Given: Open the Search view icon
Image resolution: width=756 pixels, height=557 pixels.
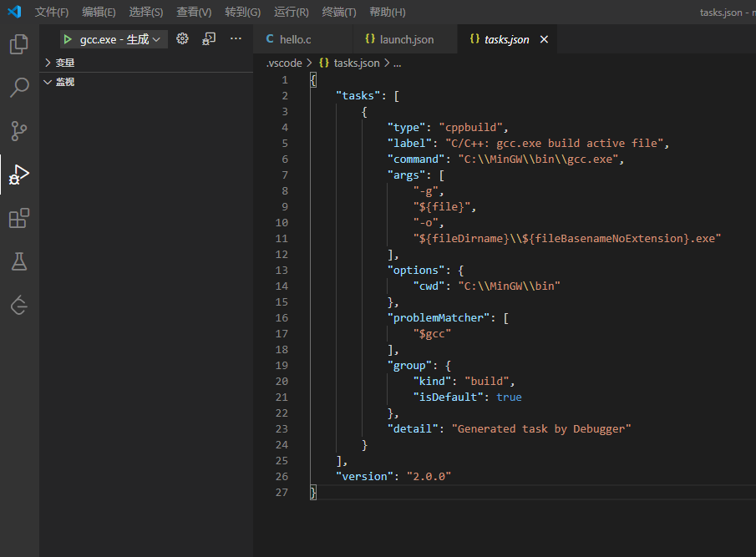Looking at the screenshot, I should pos(19,88).
